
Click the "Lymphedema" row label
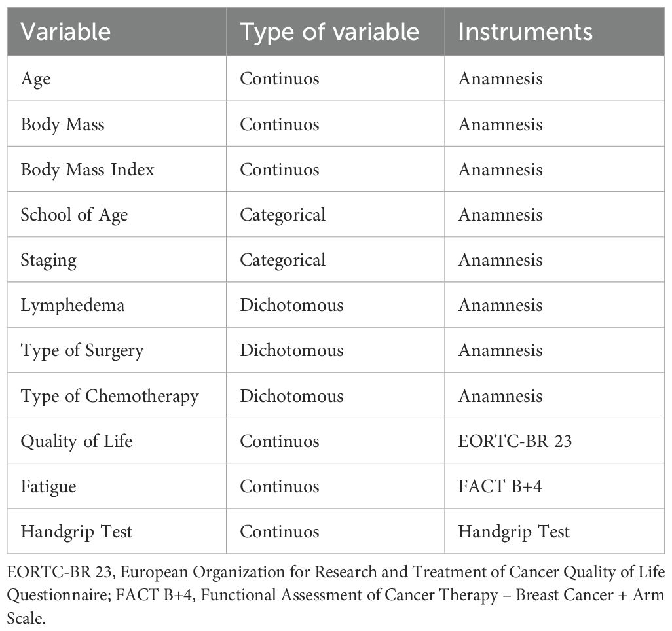click(72, 305)
